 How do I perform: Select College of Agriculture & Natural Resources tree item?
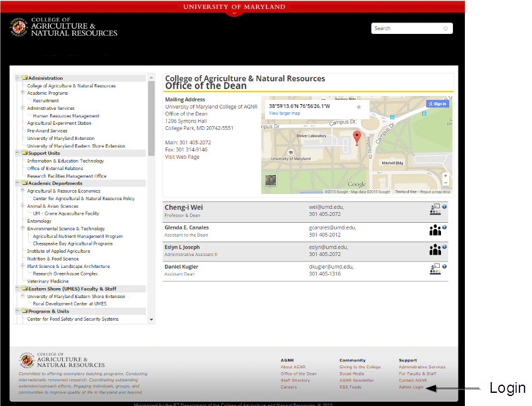(72, 86)
